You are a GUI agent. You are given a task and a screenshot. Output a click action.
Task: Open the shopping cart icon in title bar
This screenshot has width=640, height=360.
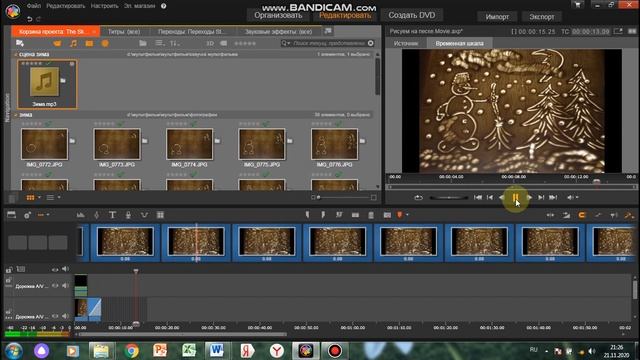pyautogui.click(x=577, y=5)
